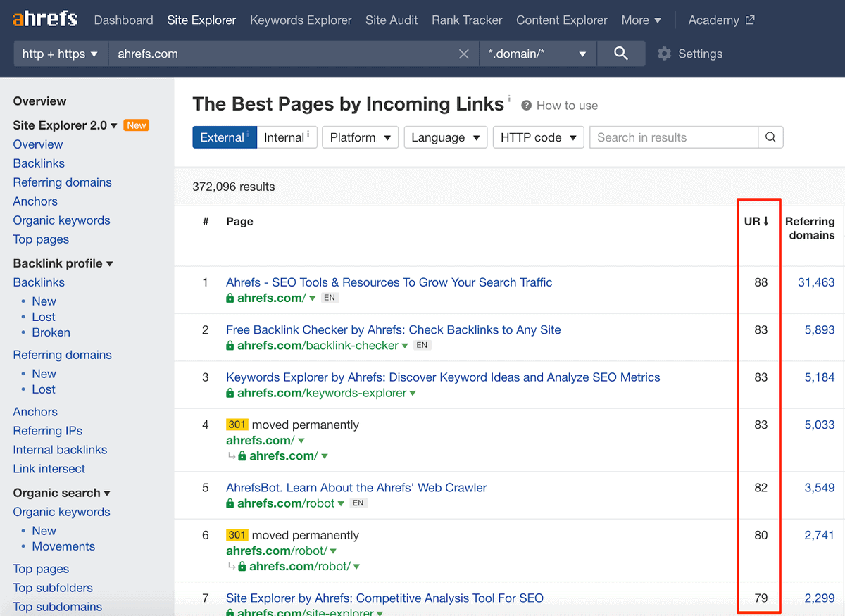The height and width of the screenshot is (616, 845).
Task: Open Site Audit in the top navigation
Action: [392, 20]
